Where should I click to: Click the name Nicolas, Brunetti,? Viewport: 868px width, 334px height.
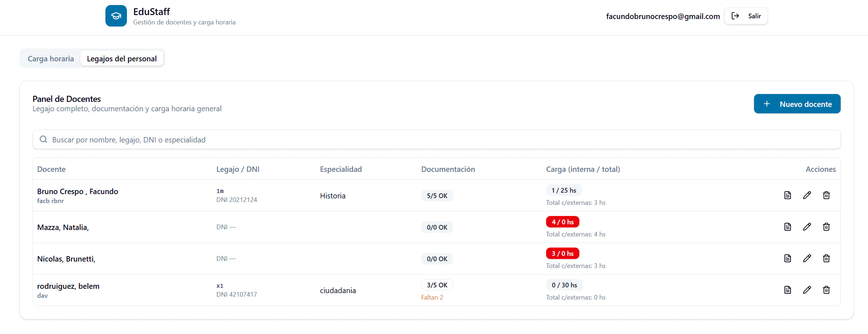(66, 259)
